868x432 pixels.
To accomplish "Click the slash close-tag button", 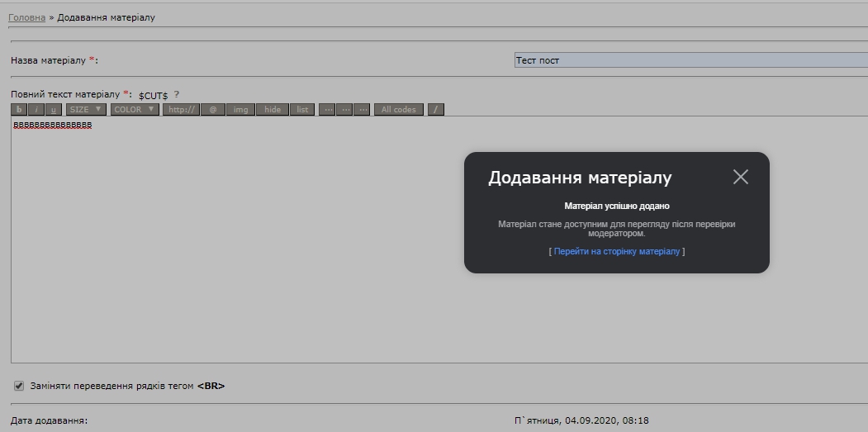I will (x=436, y=109).
